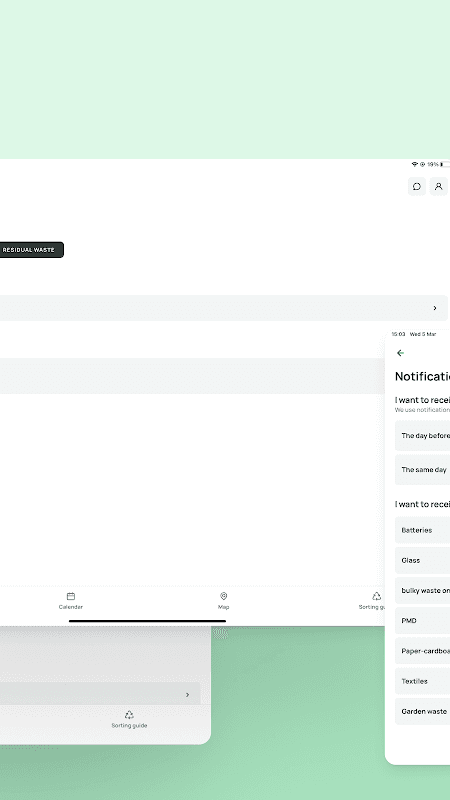The image size is (450, 800).
Task: Go back using green arrow in Notifications
Action: coord(401,353)
